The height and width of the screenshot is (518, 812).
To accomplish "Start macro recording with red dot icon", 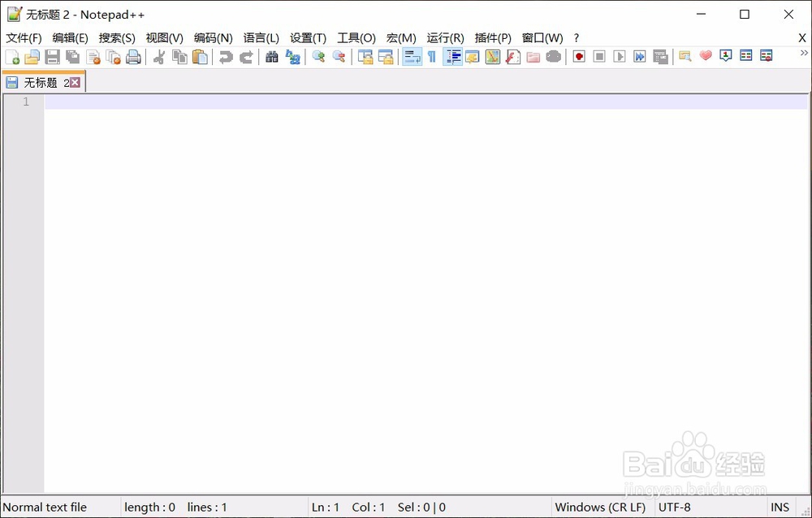I will coord(579,57).
